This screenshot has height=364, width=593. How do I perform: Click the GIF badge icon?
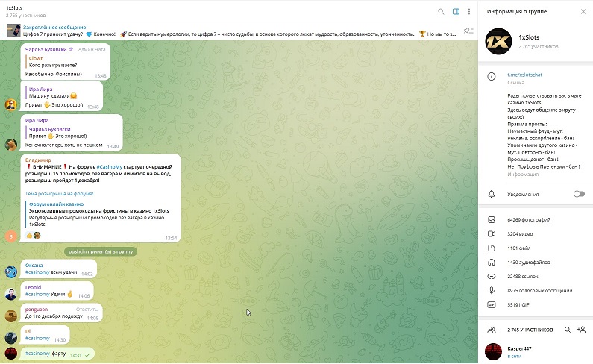(x=492, y=304)
